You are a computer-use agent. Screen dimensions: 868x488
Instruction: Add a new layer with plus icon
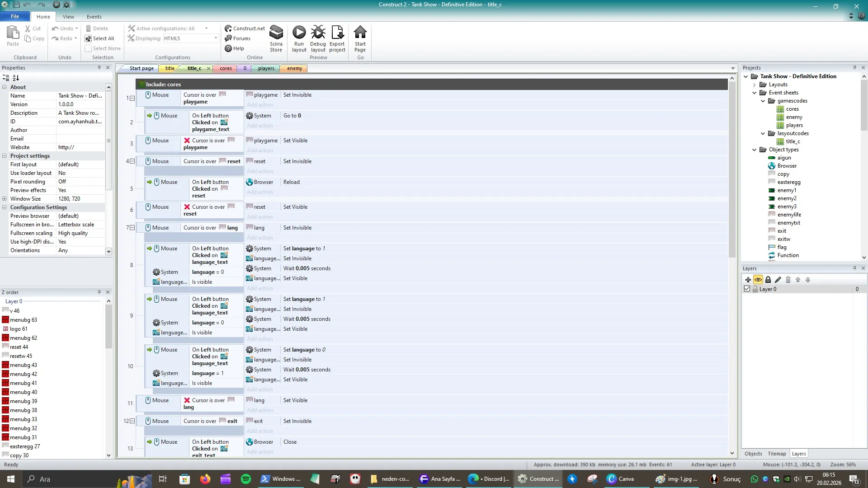(x=748, y=280)
